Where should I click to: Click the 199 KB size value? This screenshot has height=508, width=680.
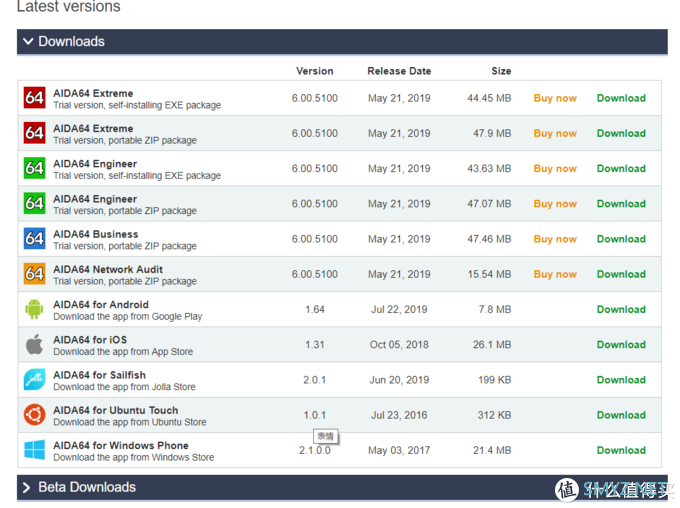point(495,380)
